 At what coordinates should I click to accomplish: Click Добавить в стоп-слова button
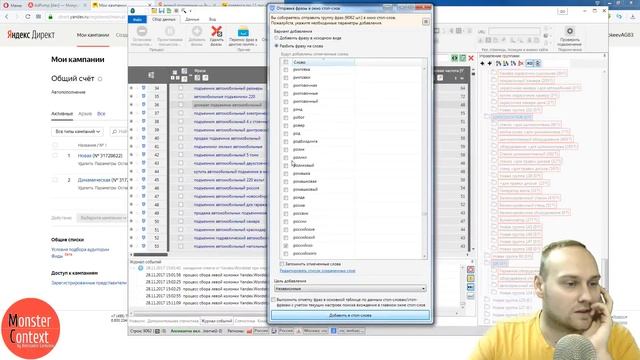tap(350, 316)
